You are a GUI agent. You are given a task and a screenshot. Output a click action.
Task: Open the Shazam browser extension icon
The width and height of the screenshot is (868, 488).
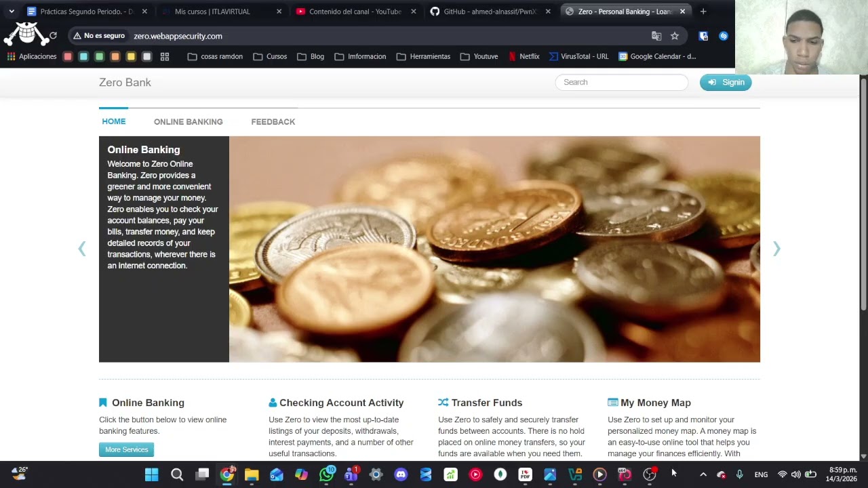point(724,36)
